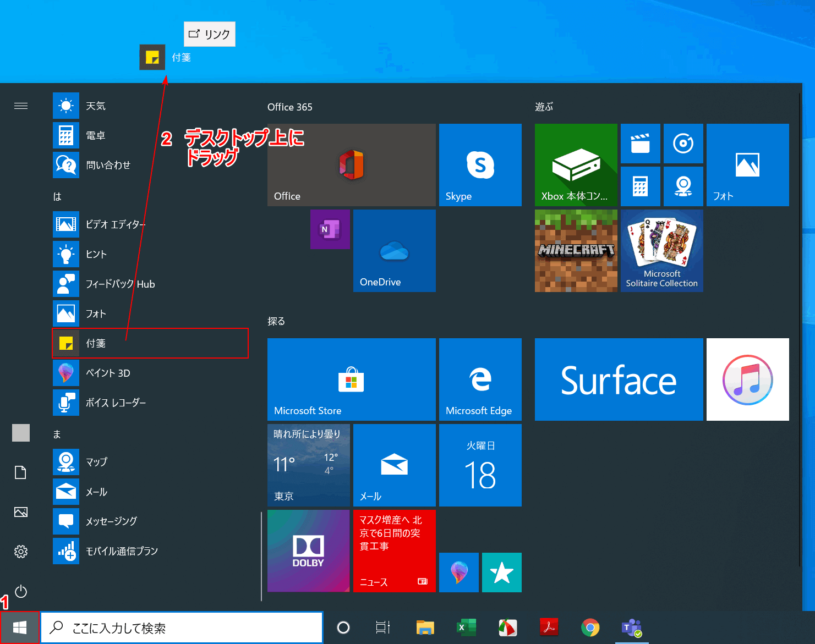
Task: Launch Chrome from the taskbar
Action: (x=590, y=628)
